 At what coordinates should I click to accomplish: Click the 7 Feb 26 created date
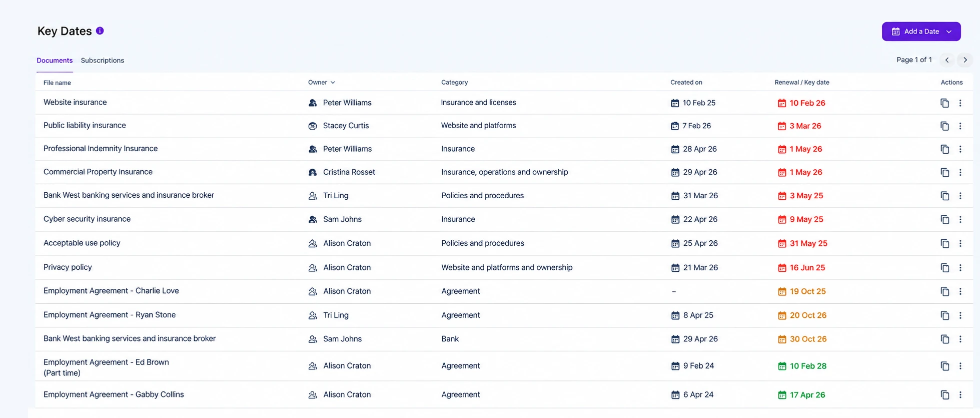[696, 126]
